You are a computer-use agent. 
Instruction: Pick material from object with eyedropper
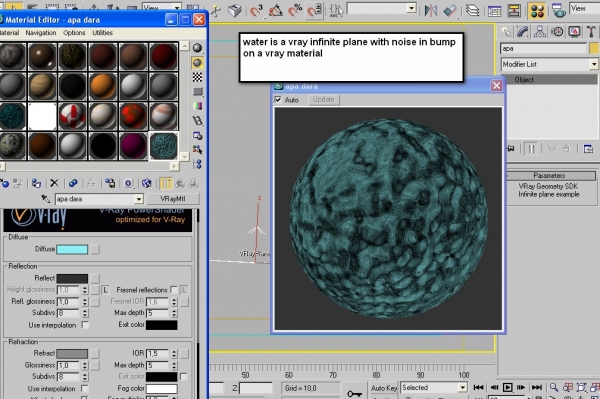[46, 199]
